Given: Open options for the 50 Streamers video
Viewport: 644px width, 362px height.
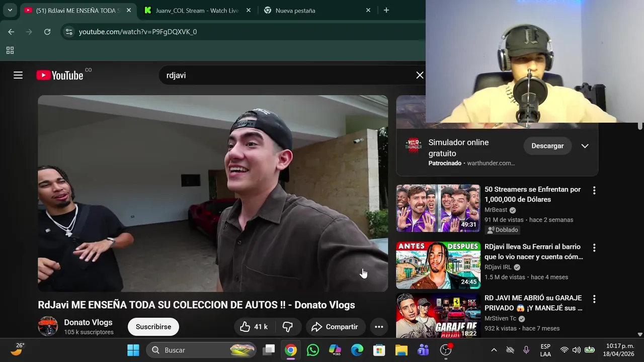Looking at the screenshot, I should point(594,191).
